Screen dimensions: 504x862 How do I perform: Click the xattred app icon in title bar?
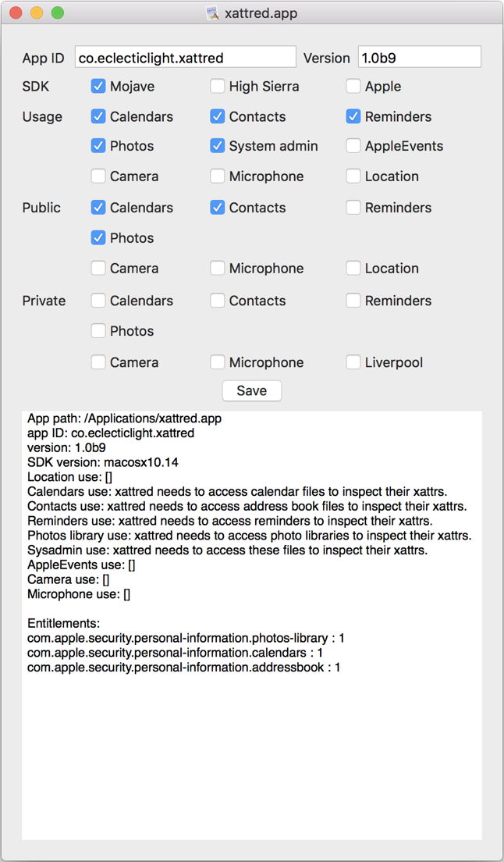click(x=211, y=13)
